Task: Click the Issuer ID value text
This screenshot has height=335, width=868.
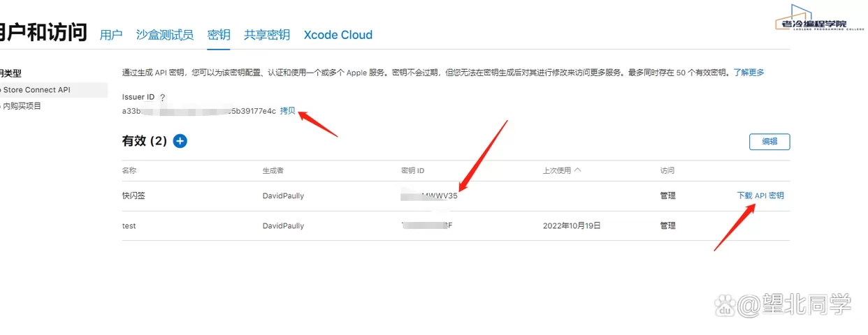Action: coord(199,111)
